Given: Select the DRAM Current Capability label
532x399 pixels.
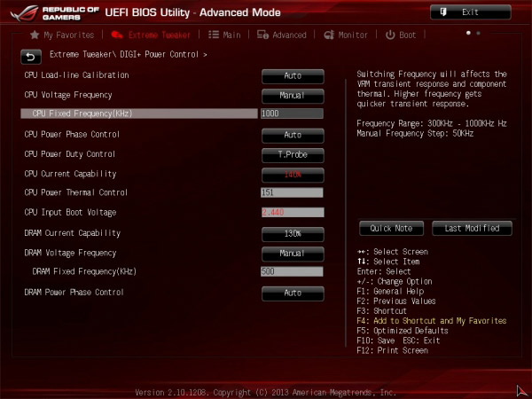Looking at the screenshot, I should tap(73, 233).
